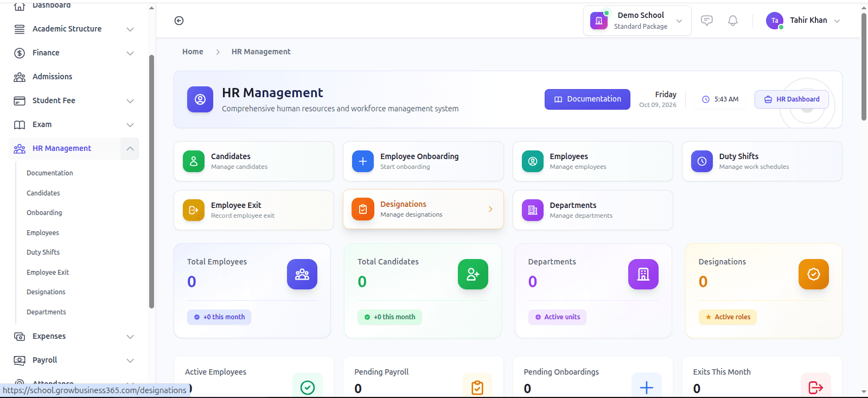868x398 pixels.
Task: Select Employee Exit in sidebar submenu
Action: [48, 273]
